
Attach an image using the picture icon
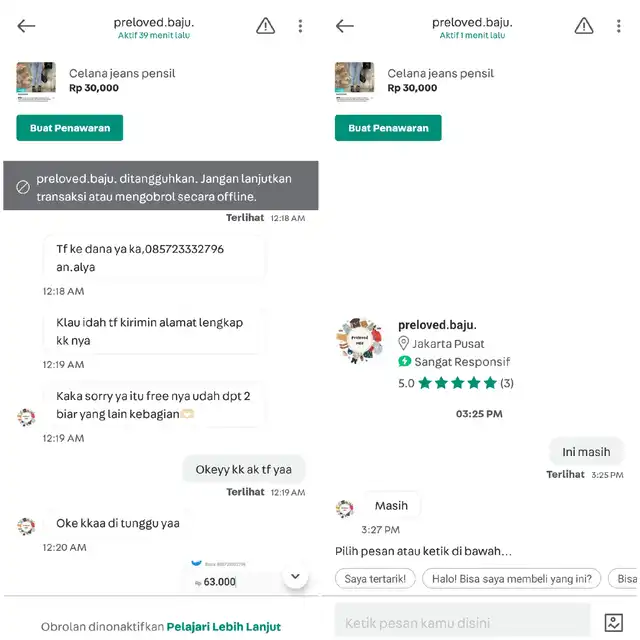click(613, 622)
